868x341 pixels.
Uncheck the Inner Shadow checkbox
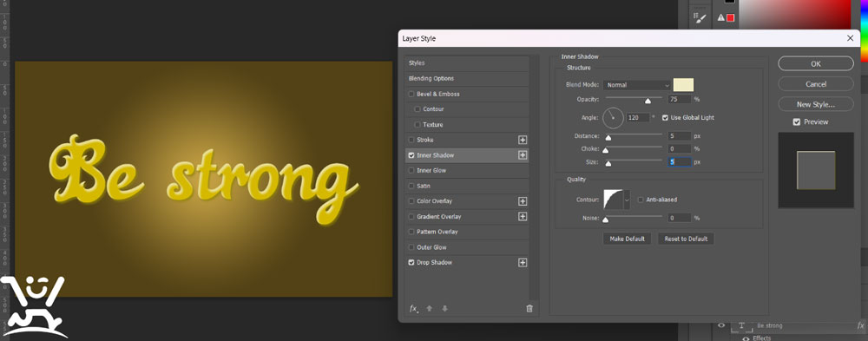pyautogui.click(x=411, y=155)
